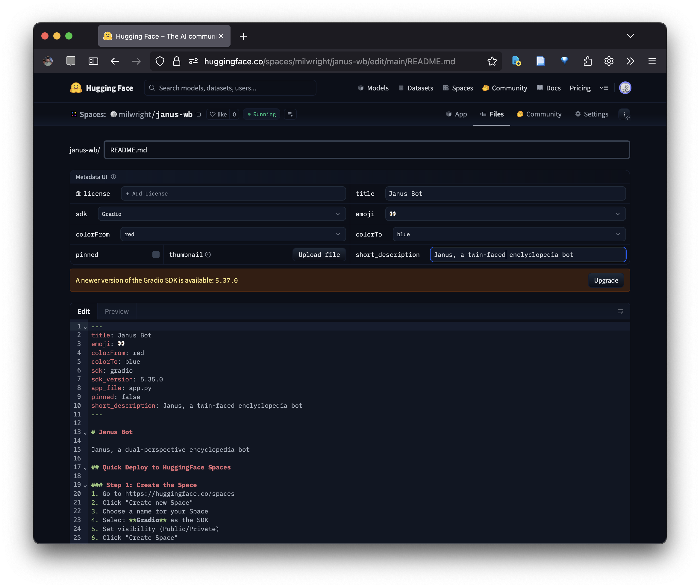Open the three-dot space options menu
Screen dimensions: 700x588
coord(624,114)
